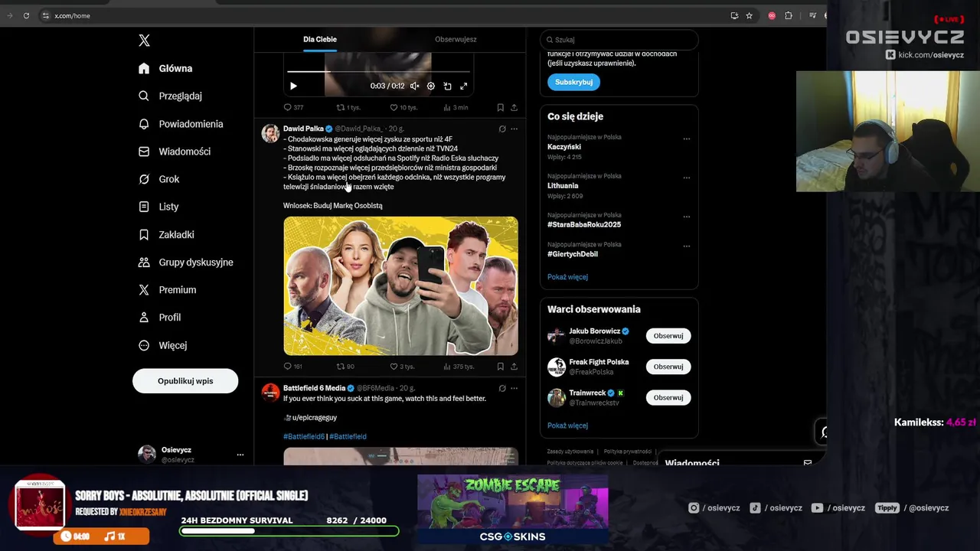
Task: Open Zakładki bookmarks page
Action: (166, 234)
